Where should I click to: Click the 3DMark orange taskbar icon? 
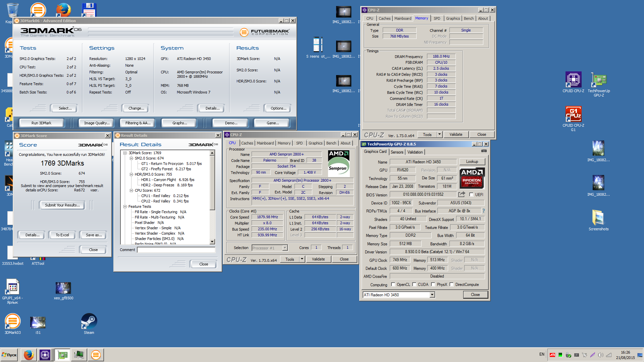coord(96,355)
